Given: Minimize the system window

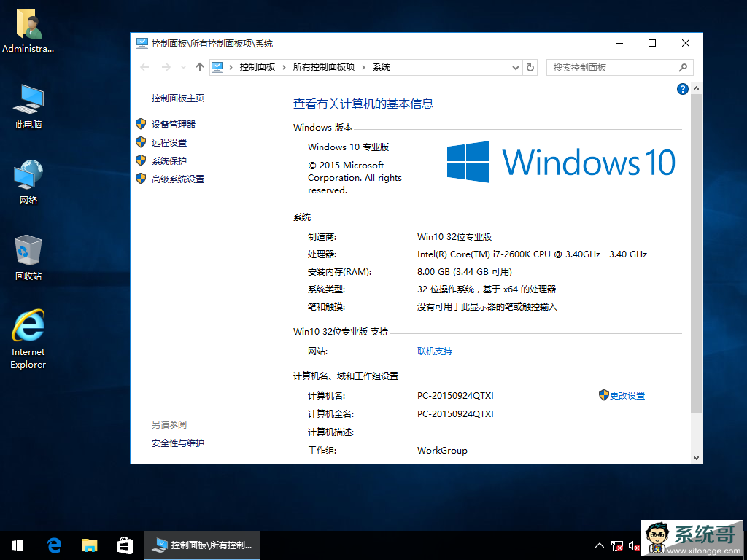Looking at the screenshot, I should coord(619,43).
